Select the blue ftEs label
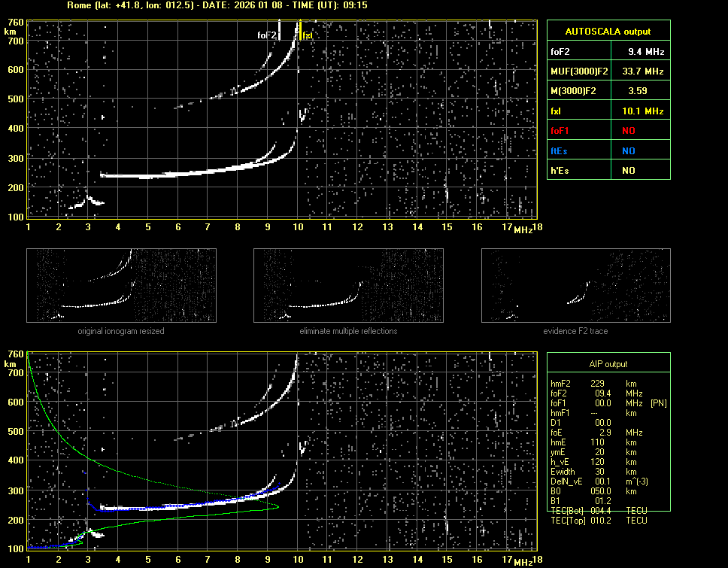 [560, 150]
